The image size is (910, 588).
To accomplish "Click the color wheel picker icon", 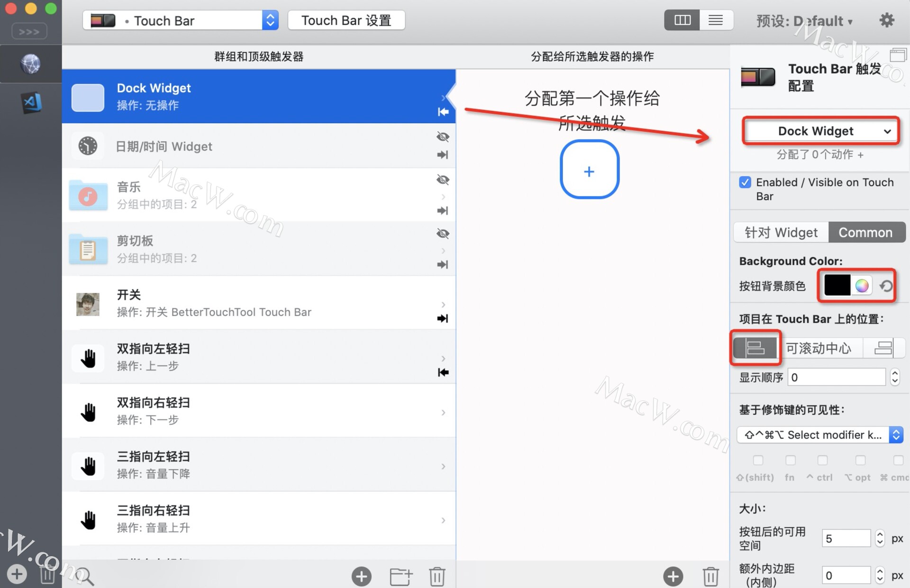I will pos(862,286).
